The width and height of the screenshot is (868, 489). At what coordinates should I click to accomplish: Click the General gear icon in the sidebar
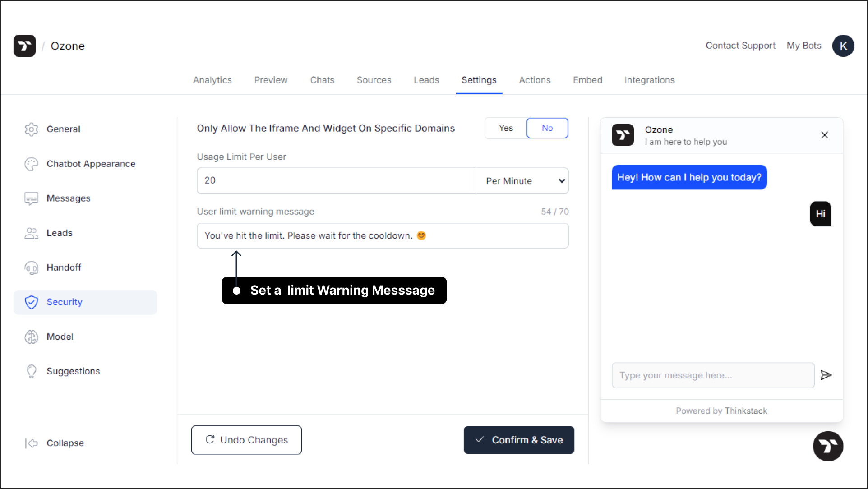[32, 129]
